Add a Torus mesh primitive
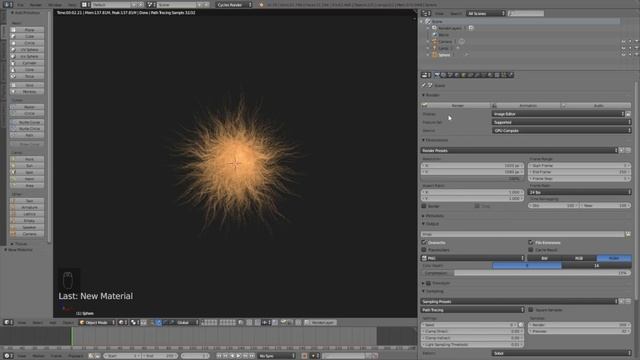The image size is (640, 360). coord(27,76)
